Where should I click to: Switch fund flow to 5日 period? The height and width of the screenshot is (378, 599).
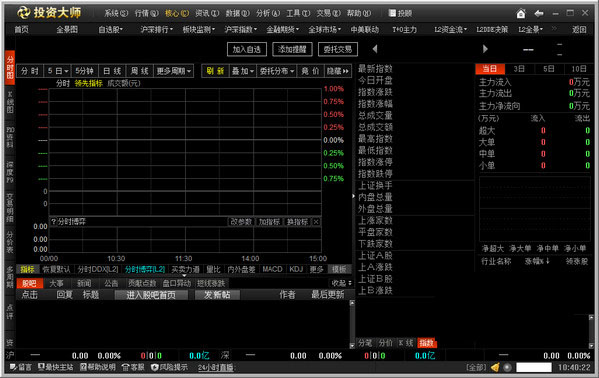(x=549, y=69)
